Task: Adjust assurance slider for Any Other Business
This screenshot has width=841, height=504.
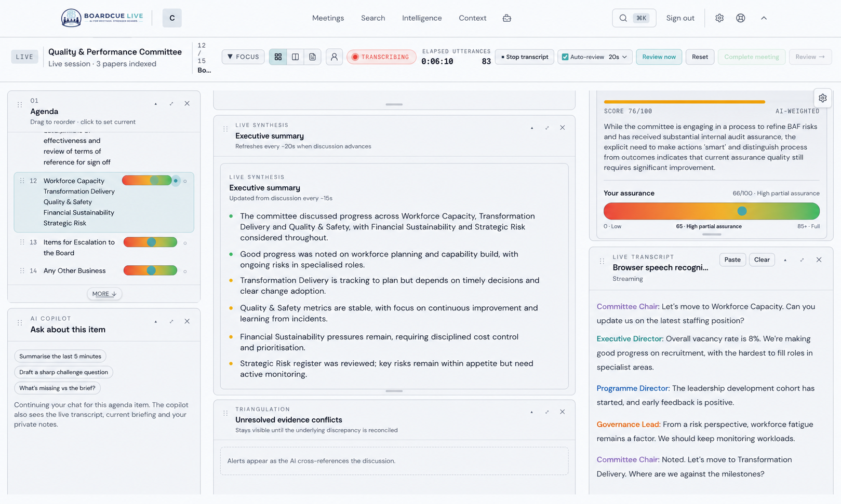Action: (150, 270)
